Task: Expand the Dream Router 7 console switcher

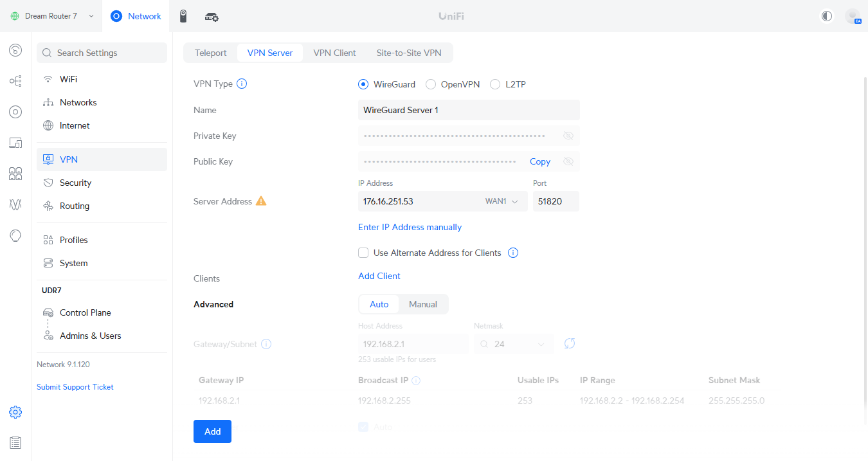Action: coord(91,16)
